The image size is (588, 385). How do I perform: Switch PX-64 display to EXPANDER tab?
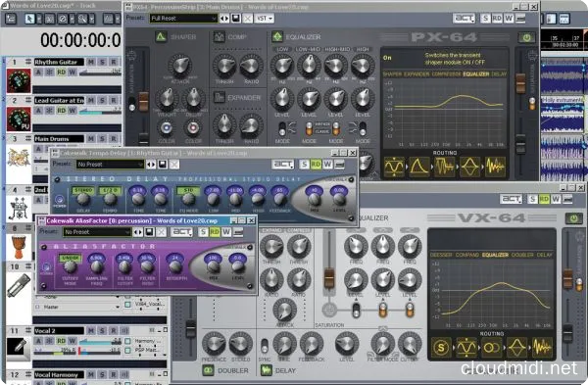tap(416, 73)
